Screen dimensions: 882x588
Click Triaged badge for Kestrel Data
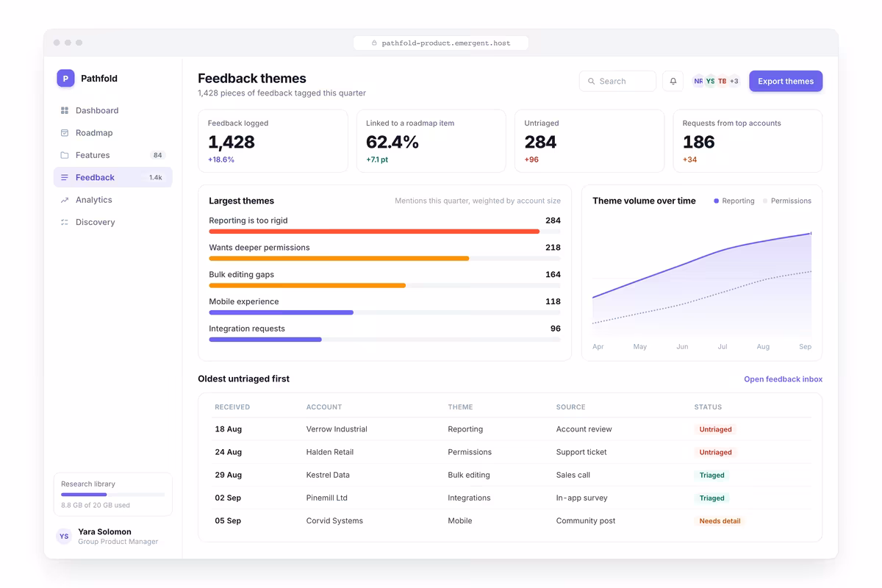[711, 475]
